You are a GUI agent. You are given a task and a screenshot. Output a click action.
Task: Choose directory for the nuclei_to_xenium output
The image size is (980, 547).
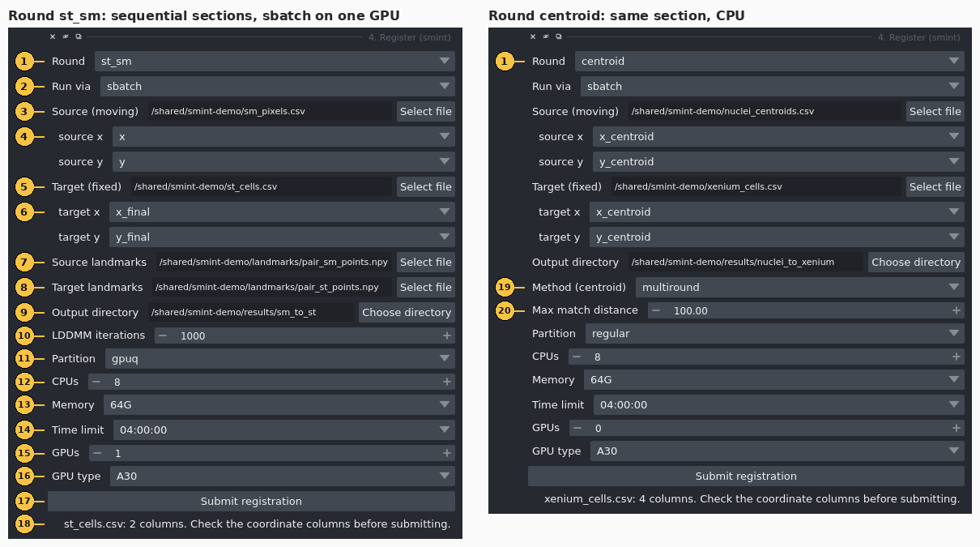(x=916, y=262)
